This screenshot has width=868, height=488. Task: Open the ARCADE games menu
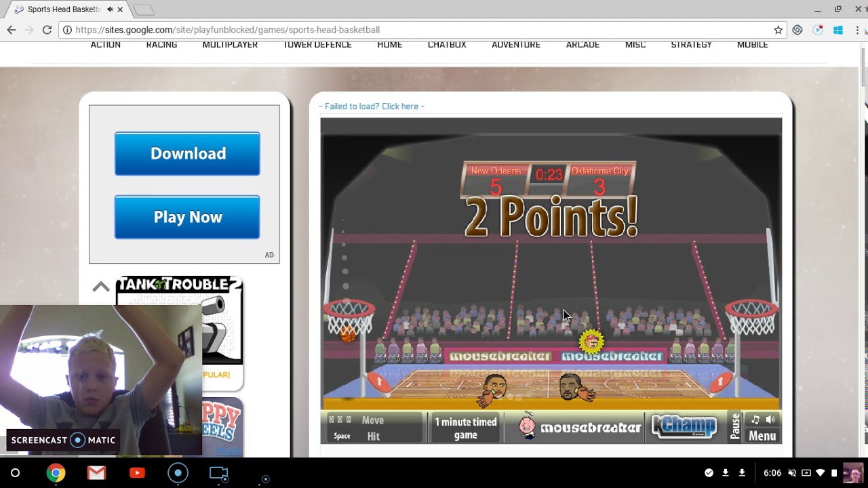pyautogui.click(x=583, y=45)
